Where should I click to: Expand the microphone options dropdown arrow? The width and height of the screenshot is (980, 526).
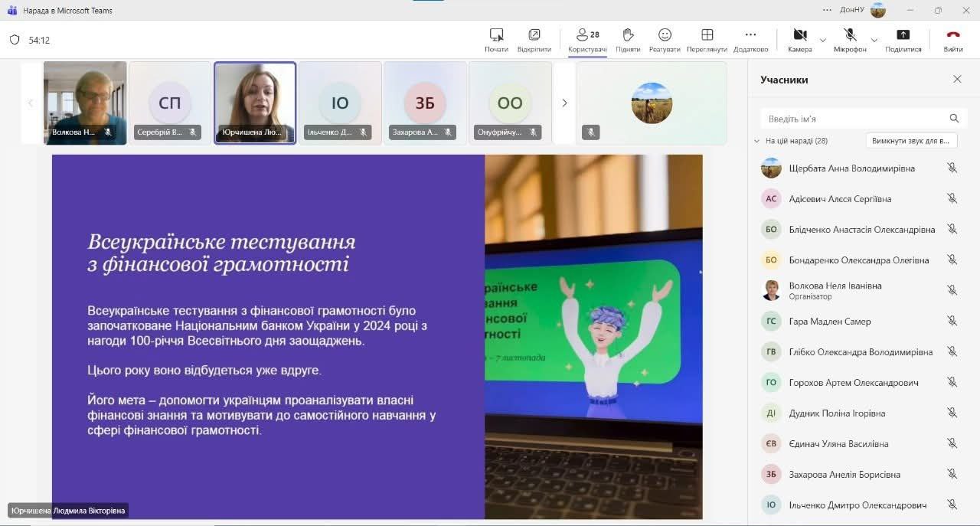874,40
